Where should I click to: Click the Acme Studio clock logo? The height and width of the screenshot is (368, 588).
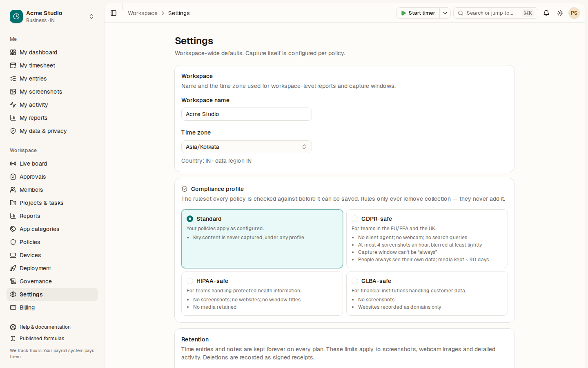[x=16, y=16]
